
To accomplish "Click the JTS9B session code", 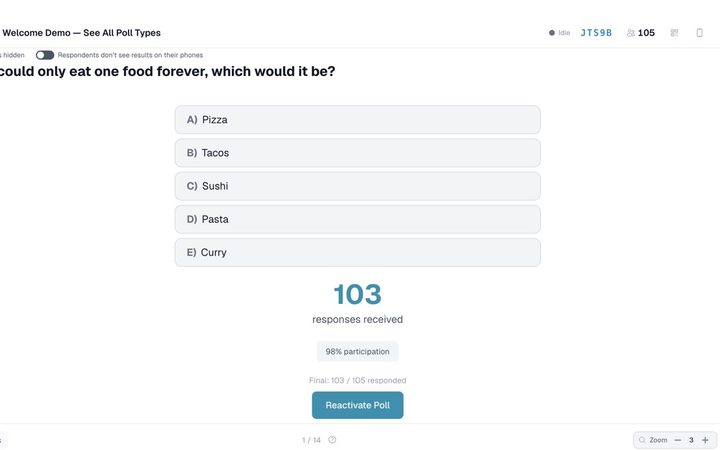I will [596, 33].
